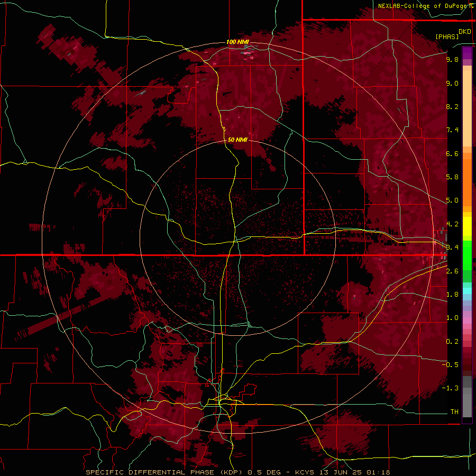This screenshot has height=476, width=476.
Task: Click the NEXLAB-College of DuPage credit text
Action: (423, 6)
